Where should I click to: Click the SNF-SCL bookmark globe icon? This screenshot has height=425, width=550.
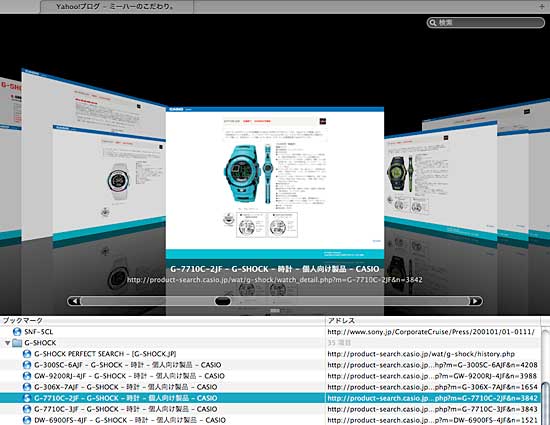[x=17, y=332]
